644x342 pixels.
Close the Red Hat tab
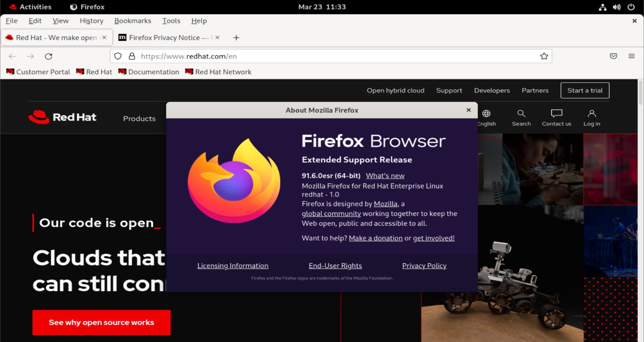pos(104,37)
